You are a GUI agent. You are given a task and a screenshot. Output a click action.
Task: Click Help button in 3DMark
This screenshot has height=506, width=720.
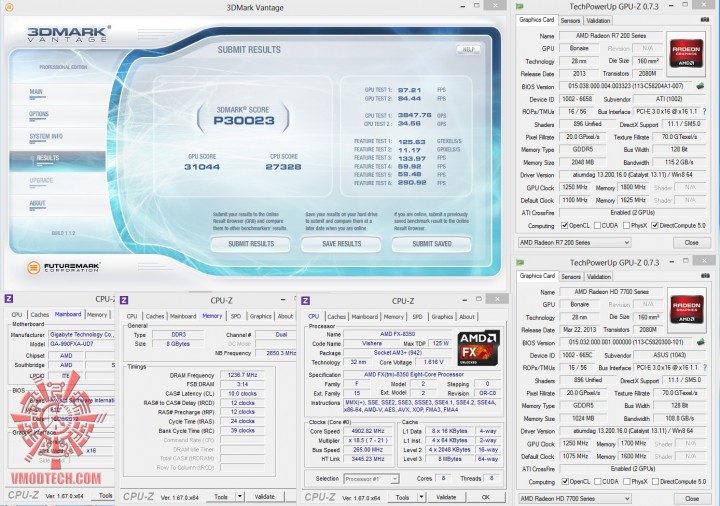click(x=468, y=49)
